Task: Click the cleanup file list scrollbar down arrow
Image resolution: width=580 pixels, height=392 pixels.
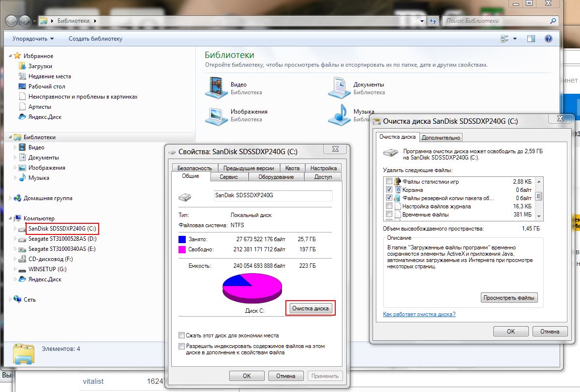Action: pyautogui.click(x=539, y=217)
